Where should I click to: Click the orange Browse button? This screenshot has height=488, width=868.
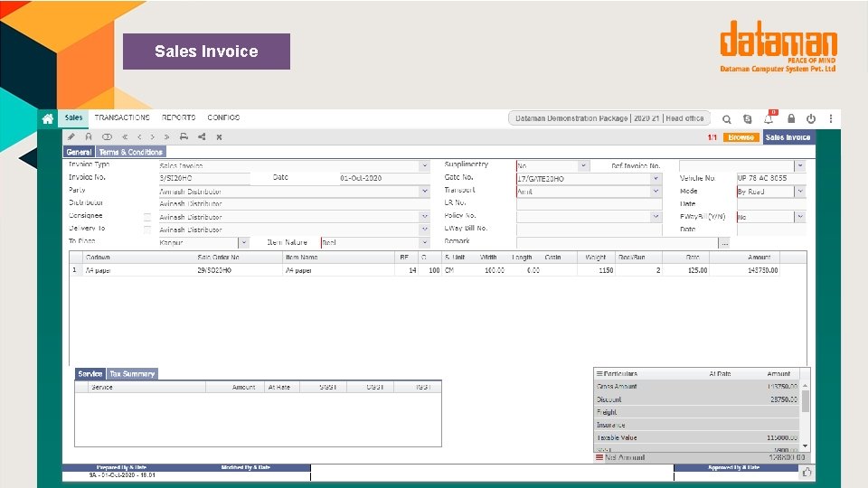tap(741, 137)
